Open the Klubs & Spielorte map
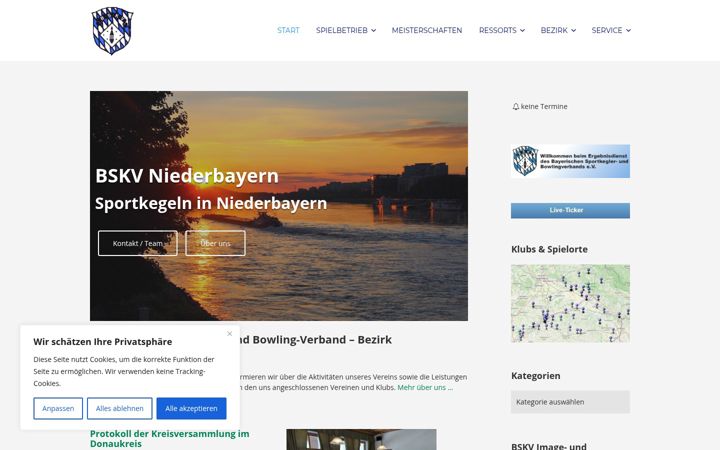Viewport: 720px width, 450px height. (570, 304)
